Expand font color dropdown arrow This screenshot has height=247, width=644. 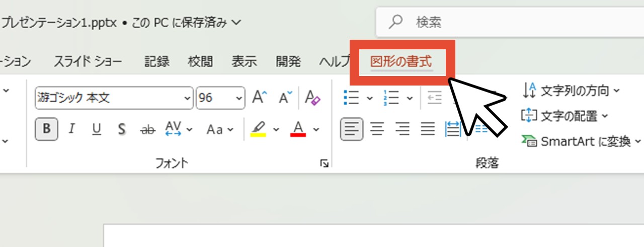(x=316, y=130)
